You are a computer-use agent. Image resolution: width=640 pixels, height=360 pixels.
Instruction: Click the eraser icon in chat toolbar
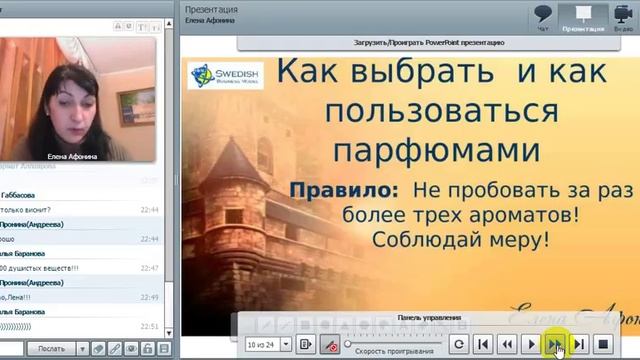[x=98, y=349]
